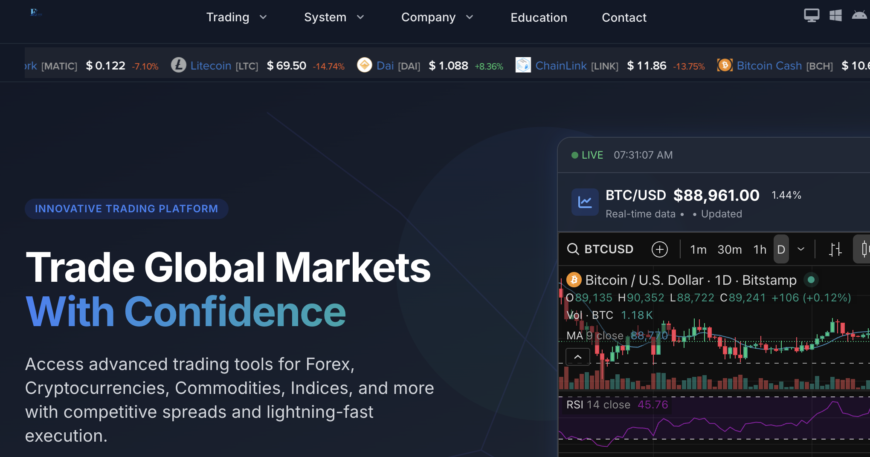Click the LIVE status indicator
870x457 pixels.
click(x=587, y=155)
